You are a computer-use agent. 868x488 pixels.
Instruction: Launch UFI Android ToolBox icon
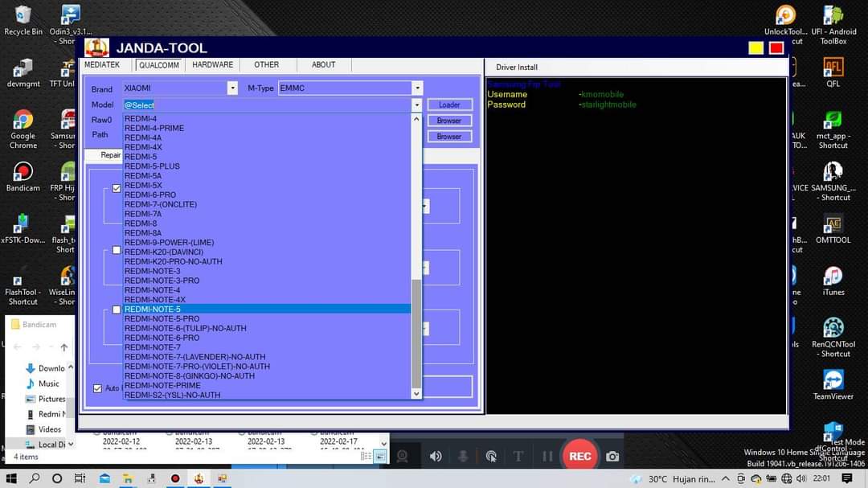833,24
